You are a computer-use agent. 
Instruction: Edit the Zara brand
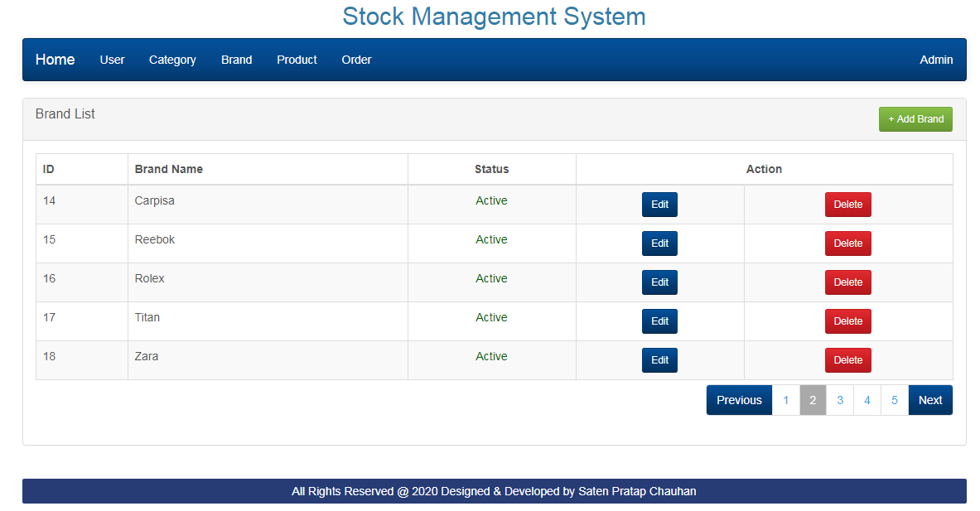(659, 359)
